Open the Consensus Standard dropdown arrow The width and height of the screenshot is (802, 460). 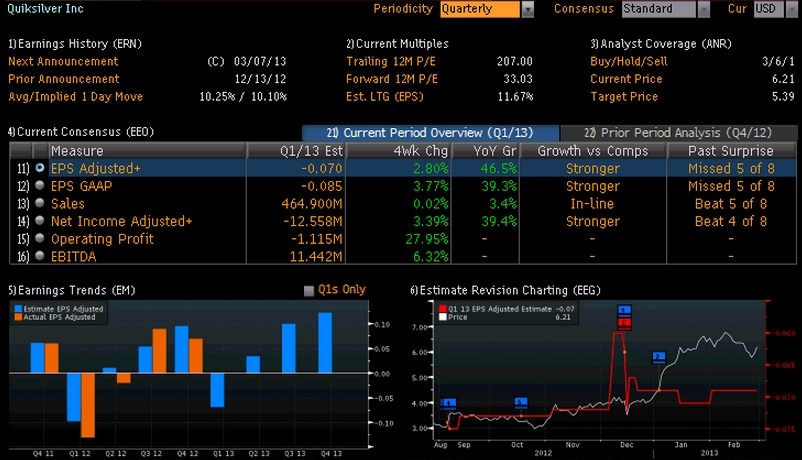tap(704, 9)
